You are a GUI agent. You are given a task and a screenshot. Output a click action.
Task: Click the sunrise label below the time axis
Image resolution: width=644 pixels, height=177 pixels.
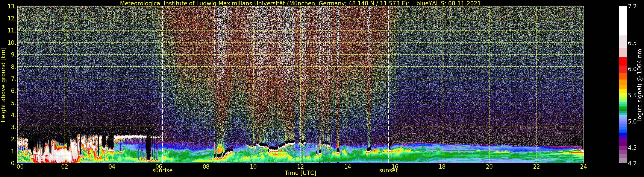pyautogui.click(x=162, y=171)
